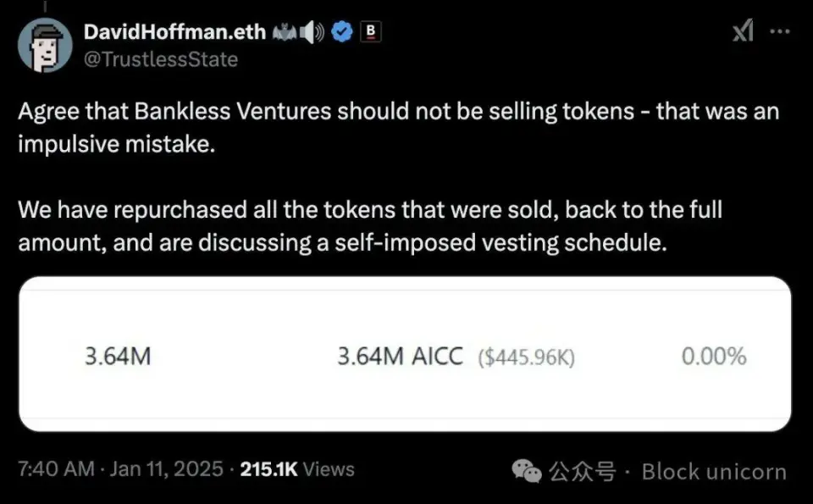The image size is (813, 504).
Task: Open the three-dot more options menu
Action: tap(779, 31)
